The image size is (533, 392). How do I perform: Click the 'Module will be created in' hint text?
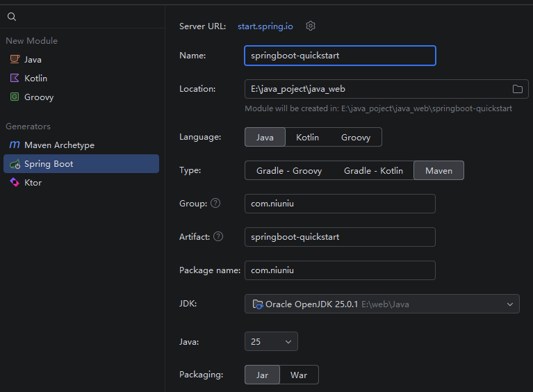378,108
